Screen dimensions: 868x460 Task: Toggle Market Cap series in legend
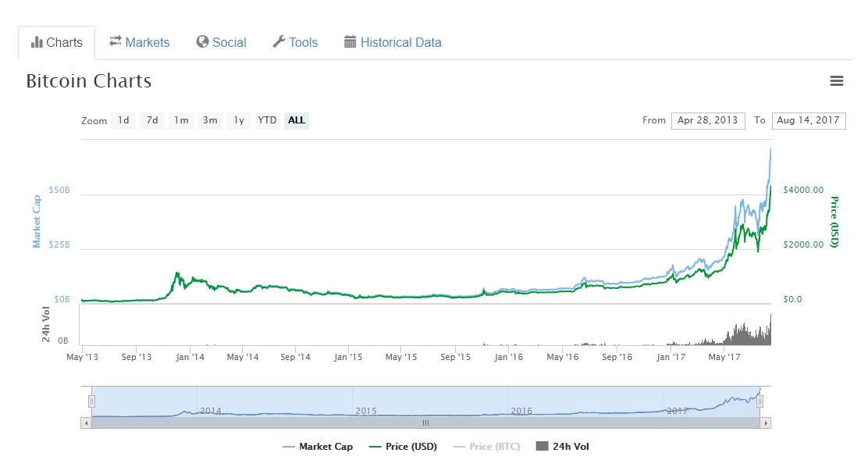(318, 447)
